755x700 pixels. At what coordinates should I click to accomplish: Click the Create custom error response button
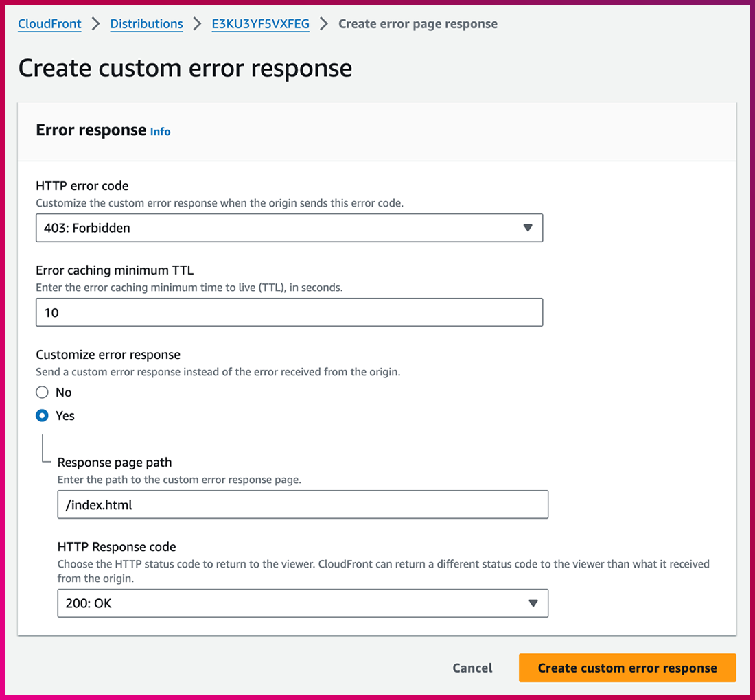coord(627,668)
